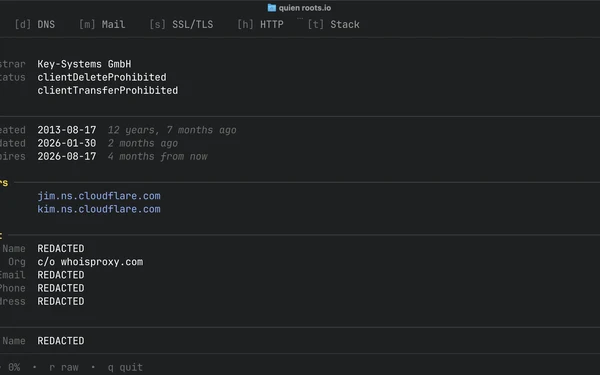Click '4 months from now' text
The width and height of the screenshot is (600, 375).
pos(157,157)
